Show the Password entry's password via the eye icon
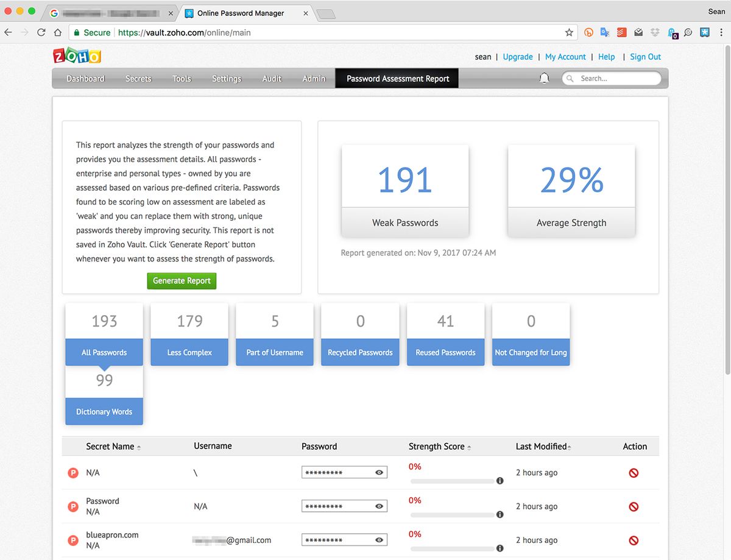This screenshot has height=560, width=731. 380,506
